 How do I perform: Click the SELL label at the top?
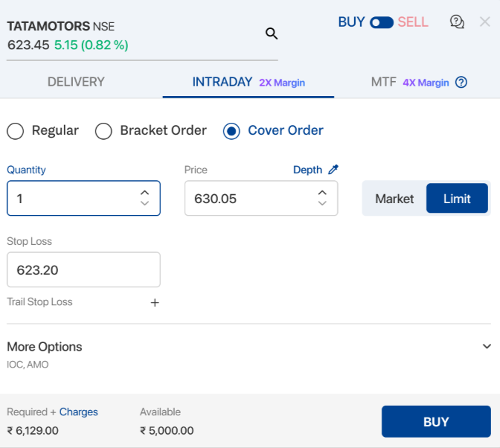point(413,22)
